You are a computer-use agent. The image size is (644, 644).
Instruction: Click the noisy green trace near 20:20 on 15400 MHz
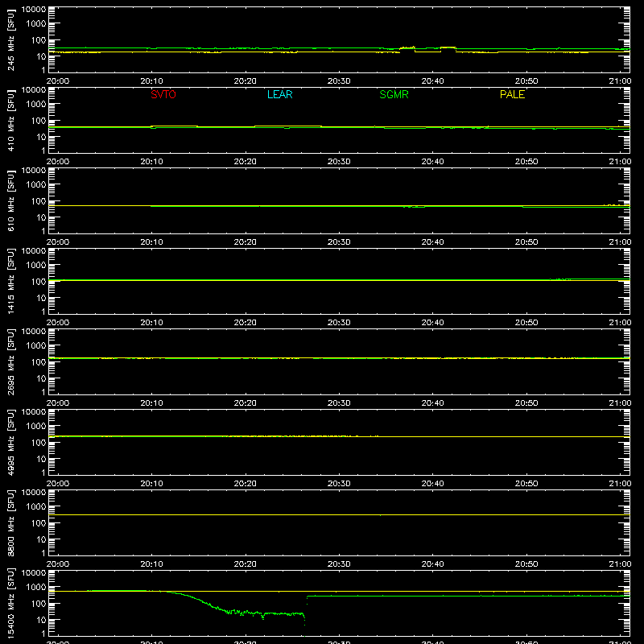pyautogui.click(x=246, y=613)
